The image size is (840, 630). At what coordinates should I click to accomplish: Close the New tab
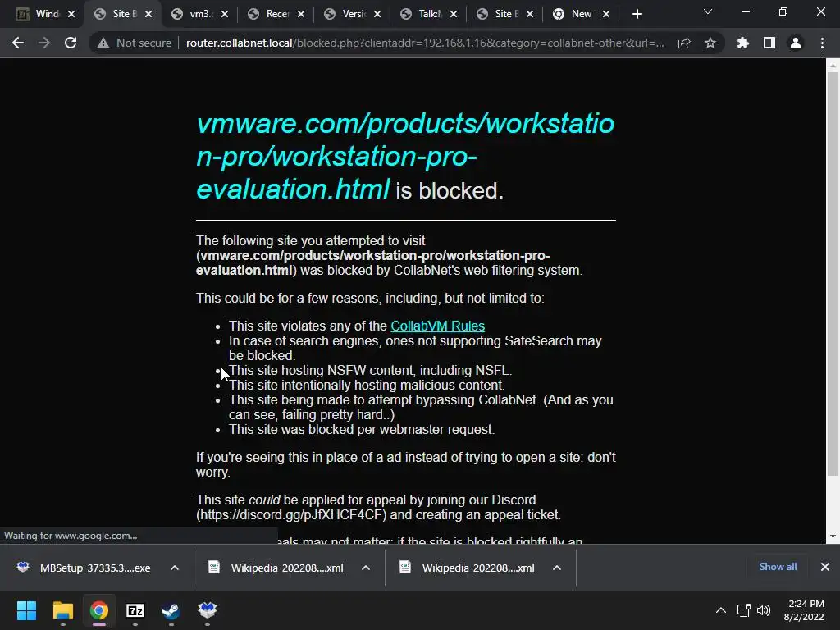click(606, 15)
